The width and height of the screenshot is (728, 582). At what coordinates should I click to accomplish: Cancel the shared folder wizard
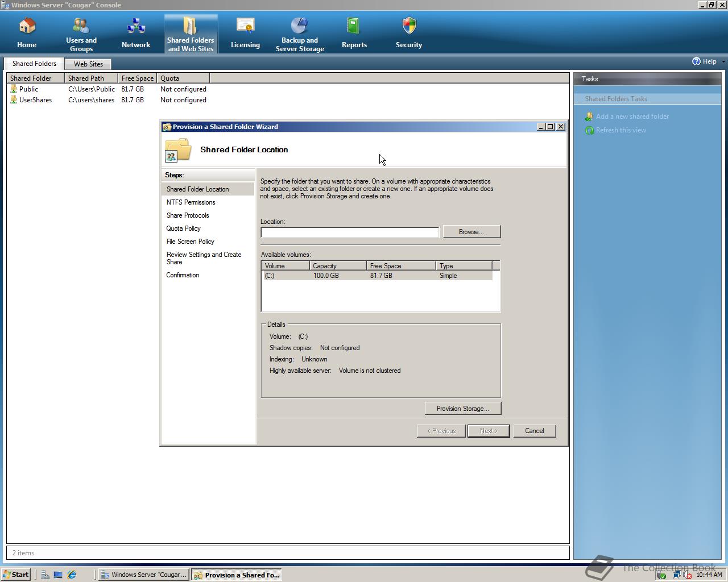(x=535, y=431)
